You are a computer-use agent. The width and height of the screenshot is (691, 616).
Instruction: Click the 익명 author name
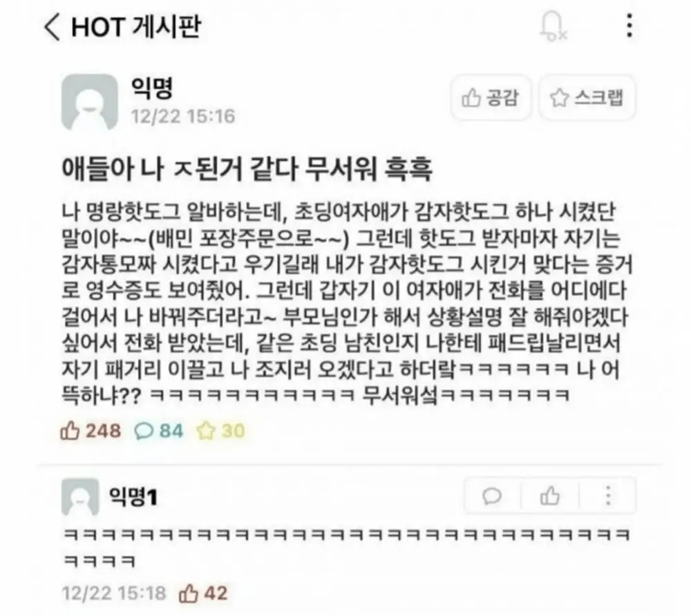pyautogui.click(x=151, y=88)
